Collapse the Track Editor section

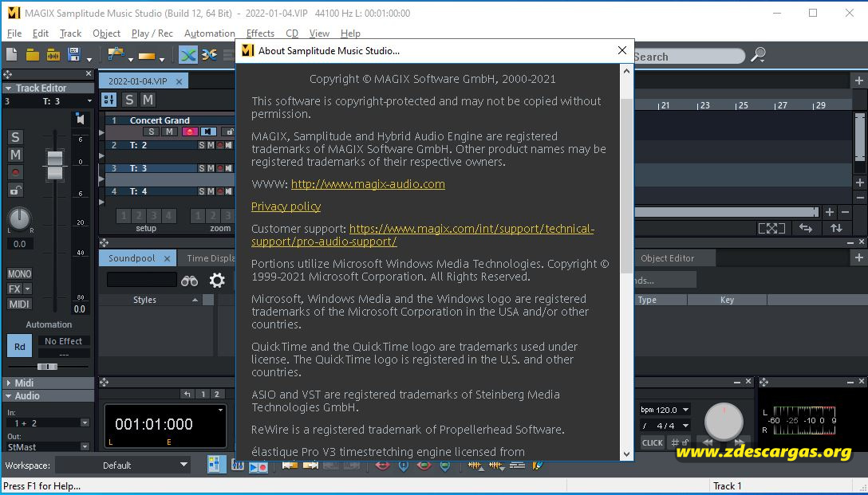(8, 88)
